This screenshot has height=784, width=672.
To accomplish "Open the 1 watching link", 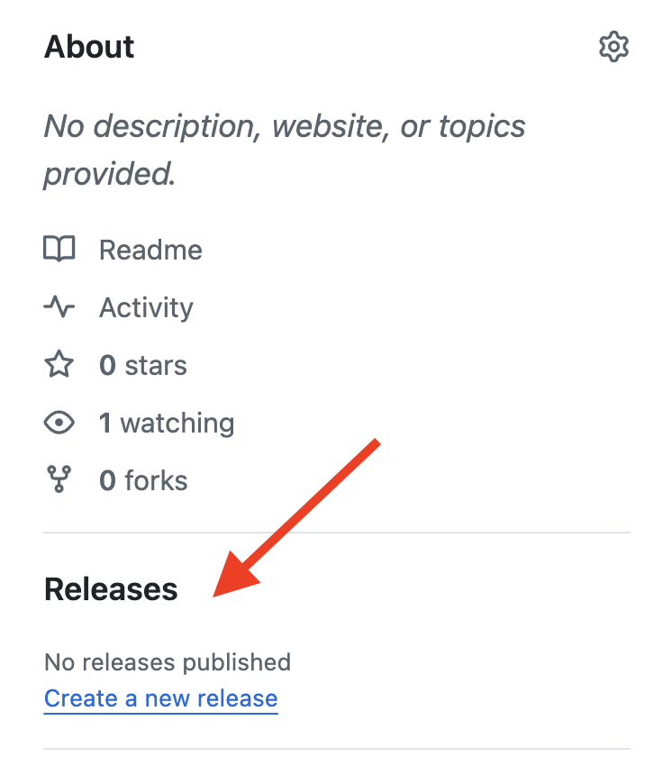I will [167, 423].
